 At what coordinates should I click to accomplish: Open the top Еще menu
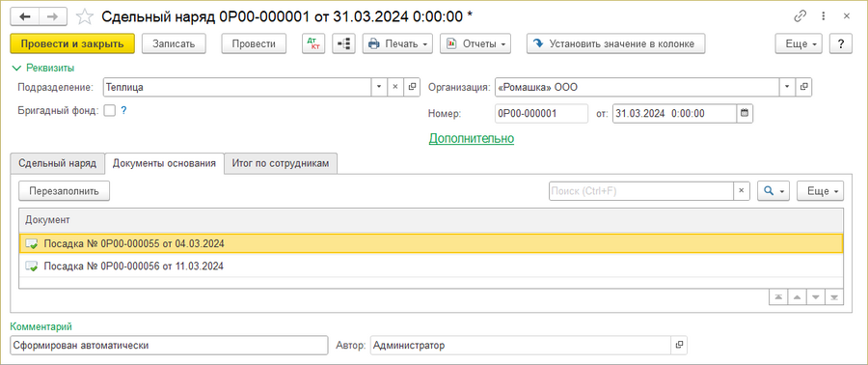pyautogui.click(x=799, y=43)
